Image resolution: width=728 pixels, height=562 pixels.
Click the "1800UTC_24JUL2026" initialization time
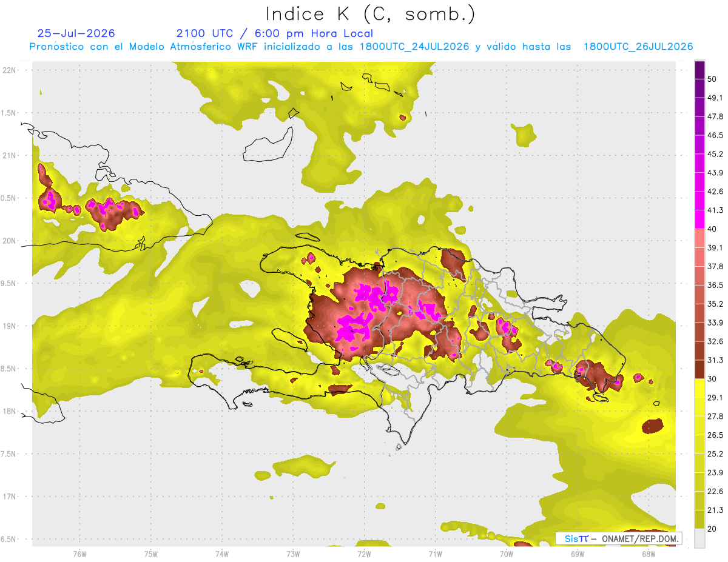point(414,47)
